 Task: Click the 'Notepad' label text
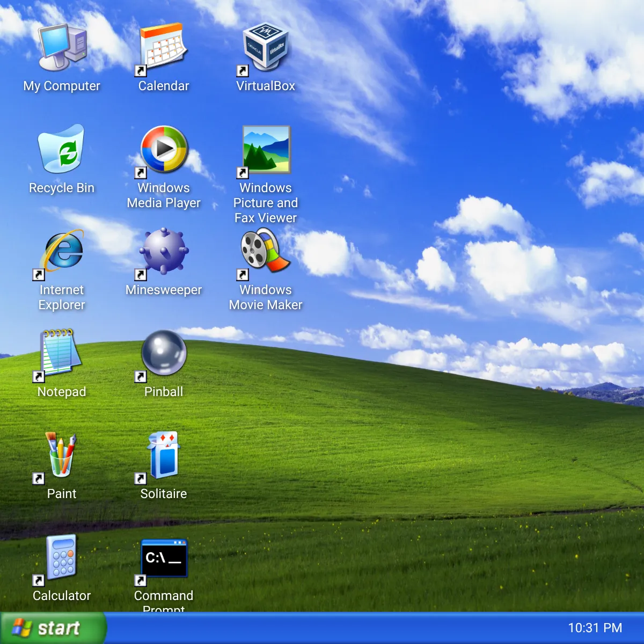[x=62, y=392]
